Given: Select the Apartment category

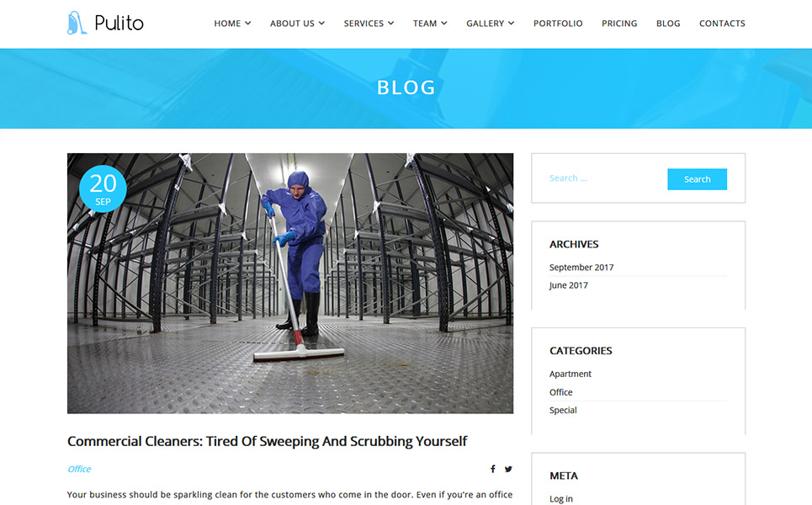Looking at the screenshot, I should pyautogui.click(x=571, y=374).
